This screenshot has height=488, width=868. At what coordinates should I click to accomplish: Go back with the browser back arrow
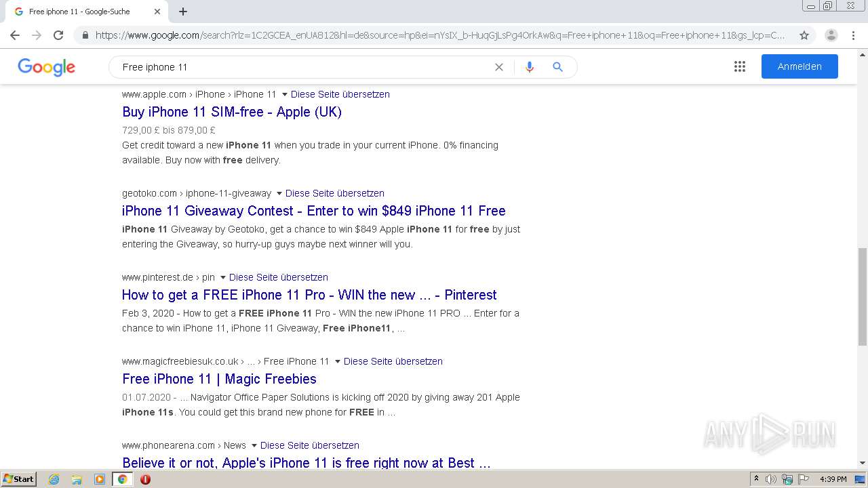coord(15,35)
